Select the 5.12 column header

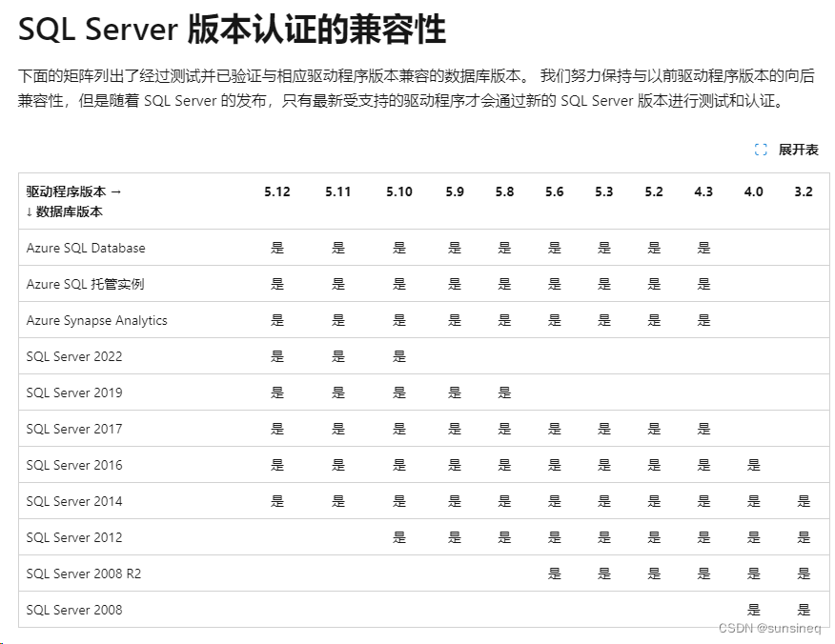pyautogui.click(x=277, y=191)
